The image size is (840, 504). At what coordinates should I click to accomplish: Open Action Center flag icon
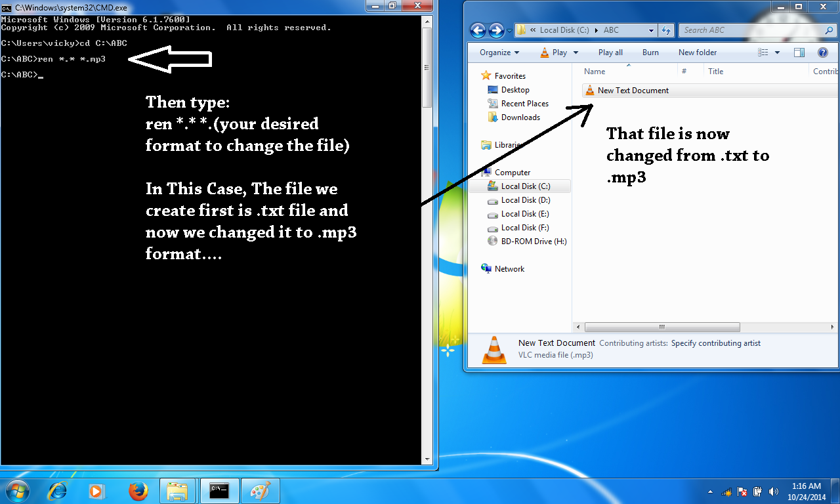pyautogui.click(x=742, y=492)
